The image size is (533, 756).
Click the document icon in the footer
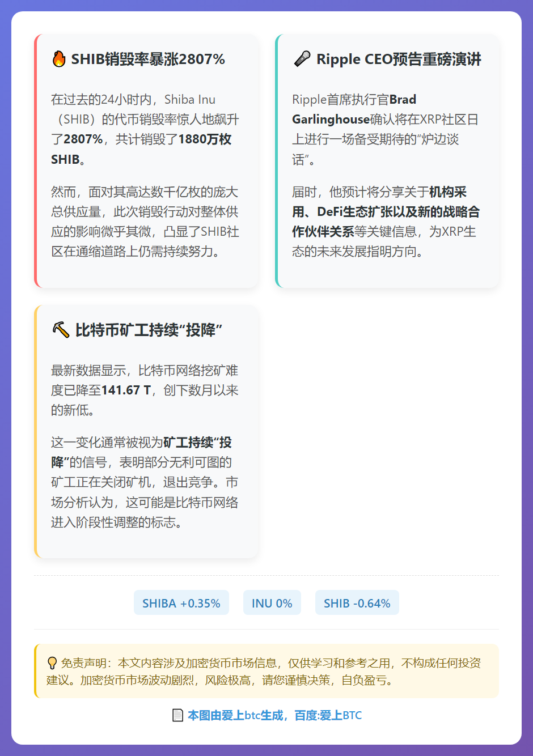[177, 715]
